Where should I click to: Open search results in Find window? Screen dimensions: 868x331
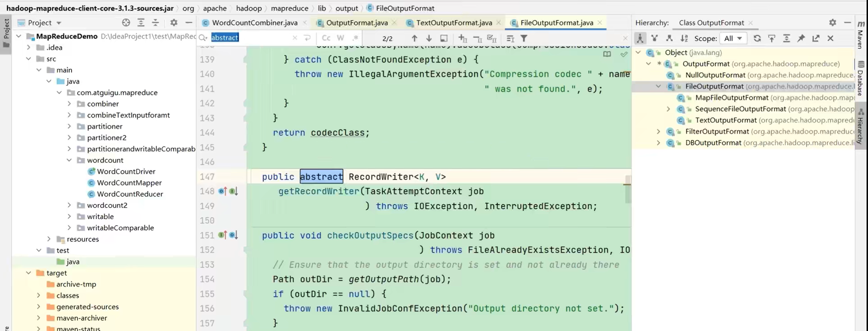click(444, 38)
